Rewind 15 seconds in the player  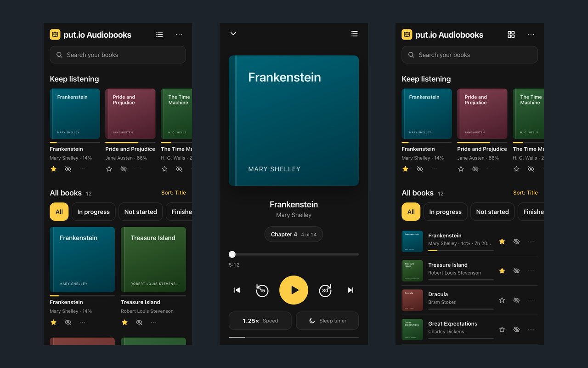tap(262, 290)
